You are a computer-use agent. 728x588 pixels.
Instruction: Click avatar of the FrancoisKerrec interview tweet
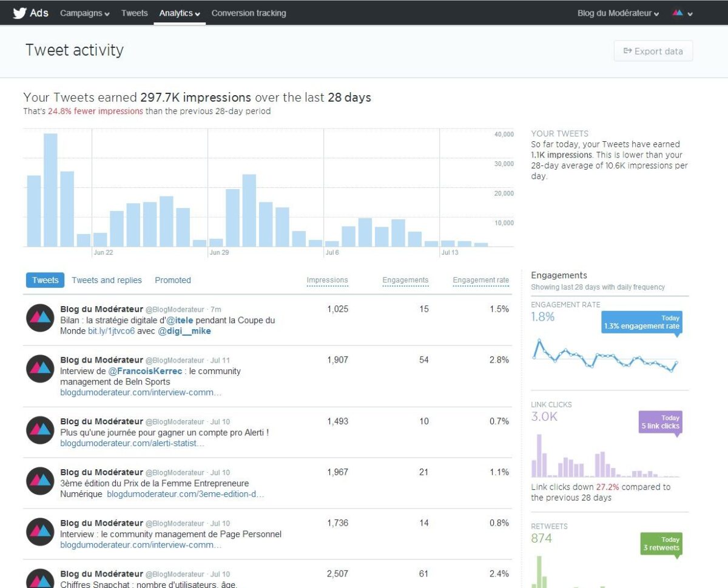[x=41, y=369]
